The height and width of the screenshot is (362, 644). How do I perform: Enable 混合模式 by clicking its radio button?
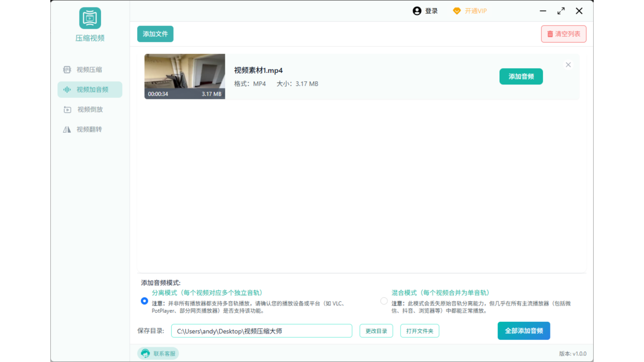[383, 301]
